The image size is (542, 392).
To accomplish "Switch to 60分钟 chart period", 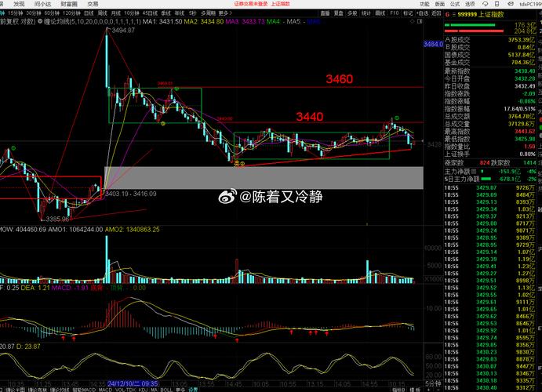I will pos(51,13).
